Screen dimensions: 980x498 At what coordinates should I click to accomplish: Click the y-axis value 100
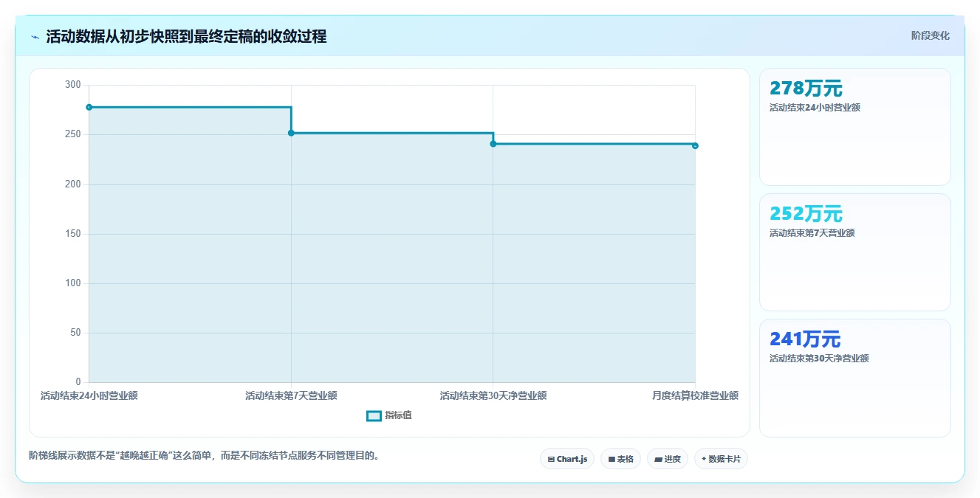pos(73,283)
